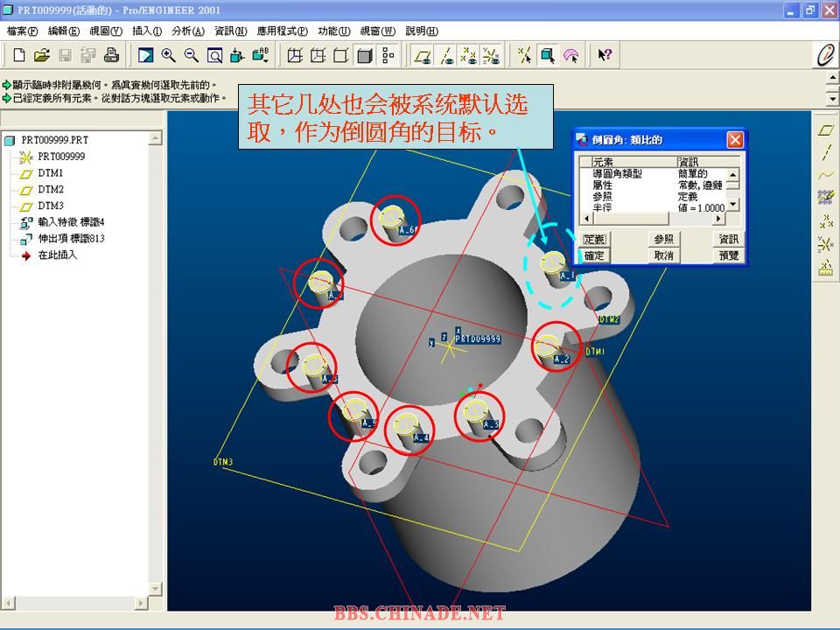Open the 視圖 (View) menu
Viewport: 840px width, 630px height.
click(106, 31)
